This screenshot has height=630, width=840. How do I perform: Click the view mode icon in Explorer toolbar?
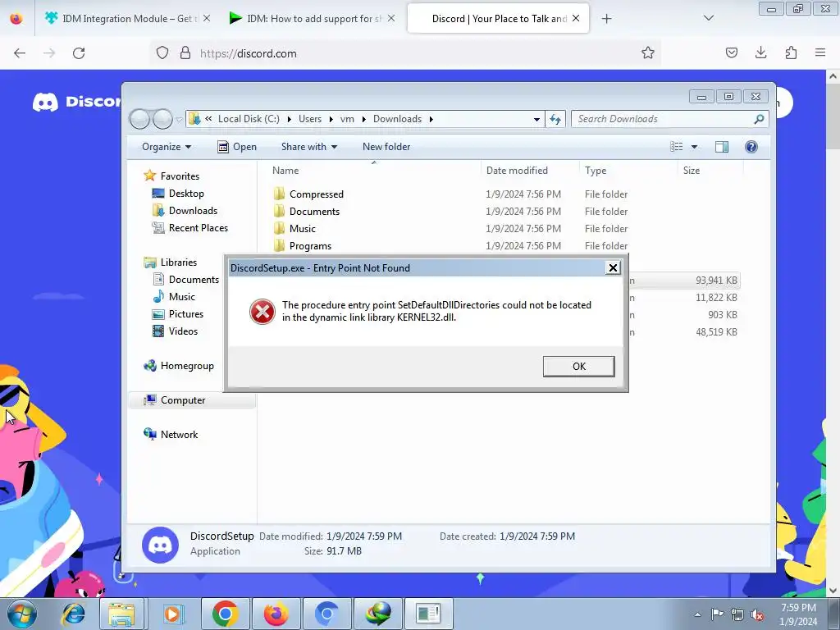[677, 147]
